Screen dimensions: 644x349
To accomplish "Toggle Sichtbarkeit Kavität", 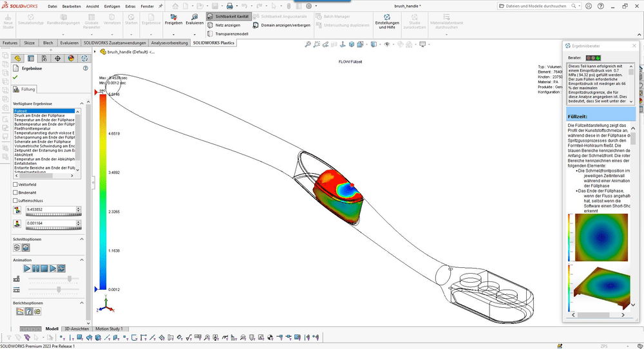I will pyautogui.click(x=228, y=17).
